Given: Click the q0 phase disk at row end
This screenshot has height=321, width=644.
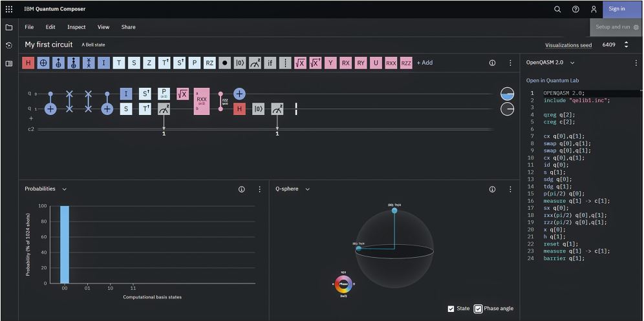Looking at the screenshot, I should 507,94.
